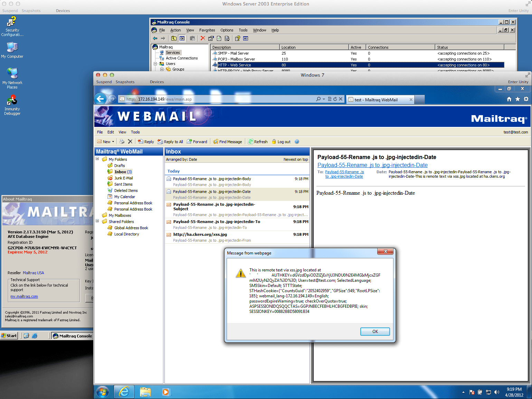
Task: Click the browser back arrow button
Action: pos(100,99)
